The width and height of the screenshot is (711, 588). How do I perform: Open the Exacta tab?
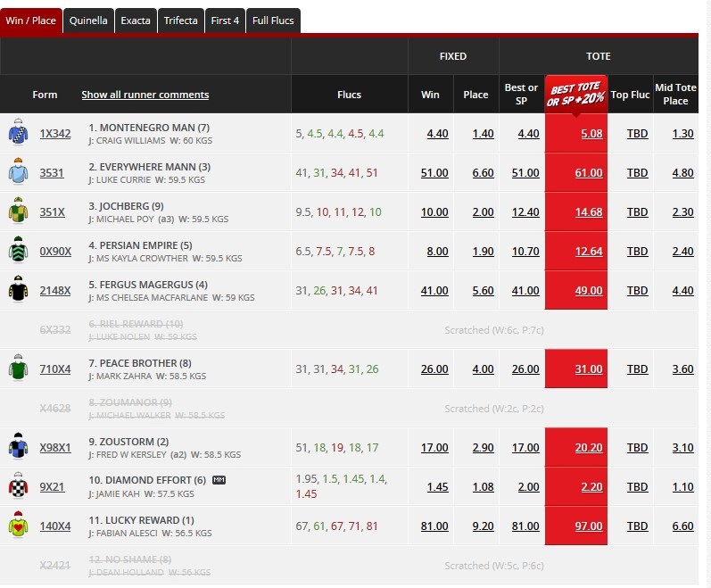[x=136, y=21]
